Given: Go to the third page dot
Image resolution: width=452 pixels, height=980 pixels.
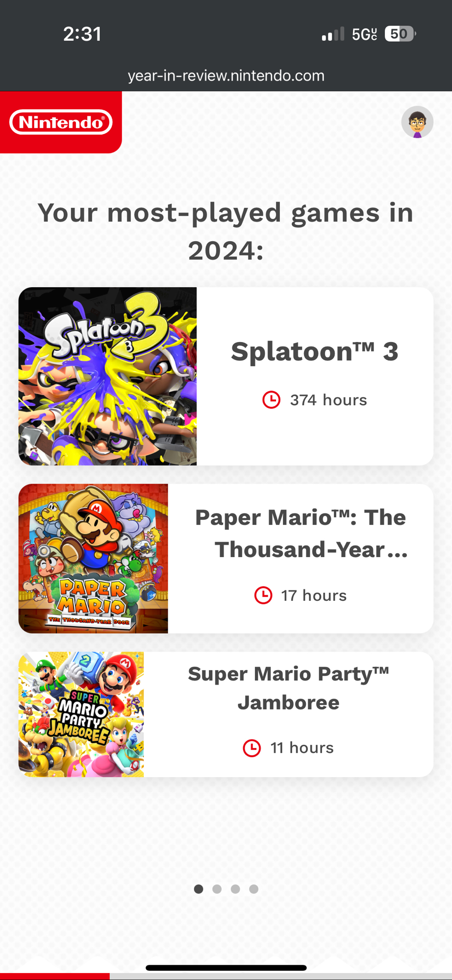Looking at the screenshot, I should click(235, 889).
